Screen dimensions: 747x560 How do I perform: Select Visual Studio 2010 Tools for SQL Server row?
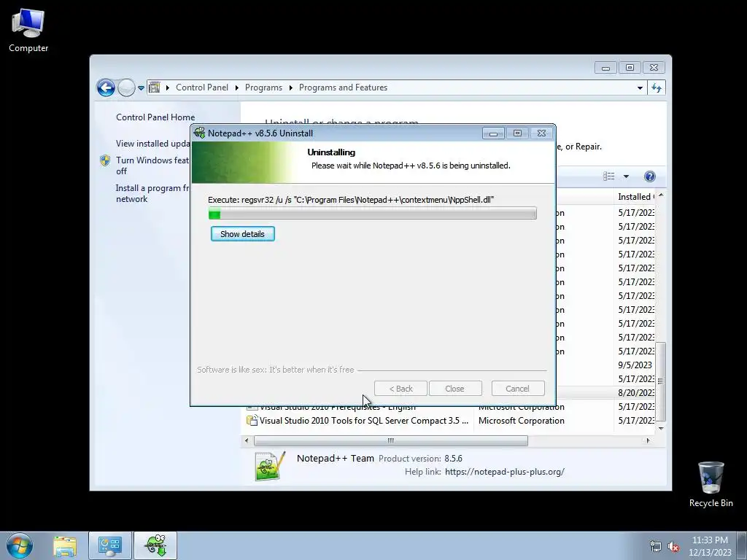point(450,421)
